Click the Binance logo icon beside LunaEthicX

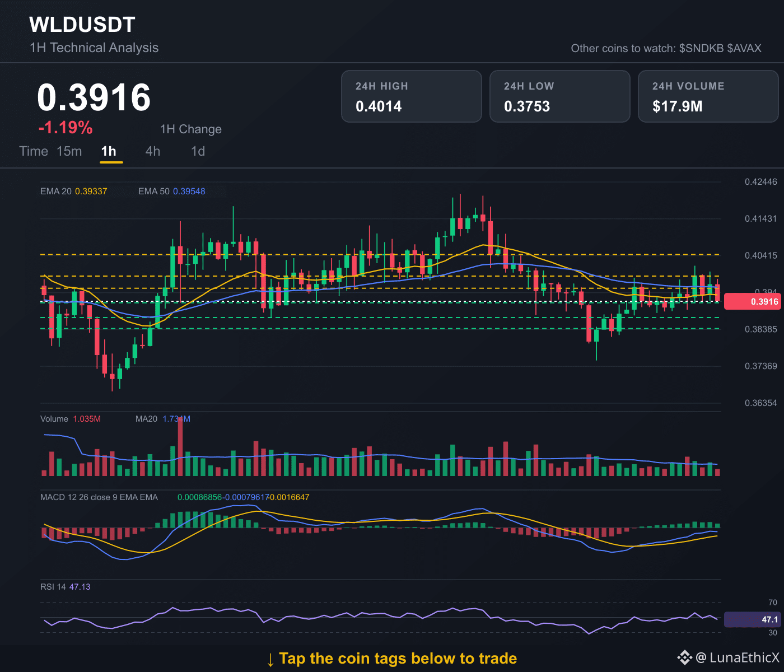pyautogui.click(x=684, y=657)
